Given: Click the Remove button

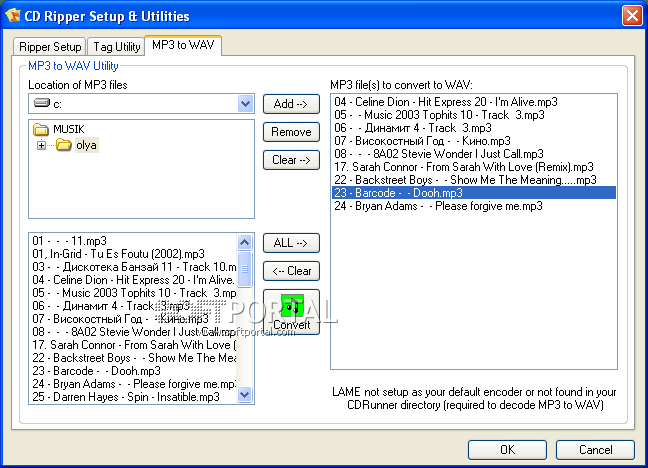Looking at the screenshot, I should [291, 132].
